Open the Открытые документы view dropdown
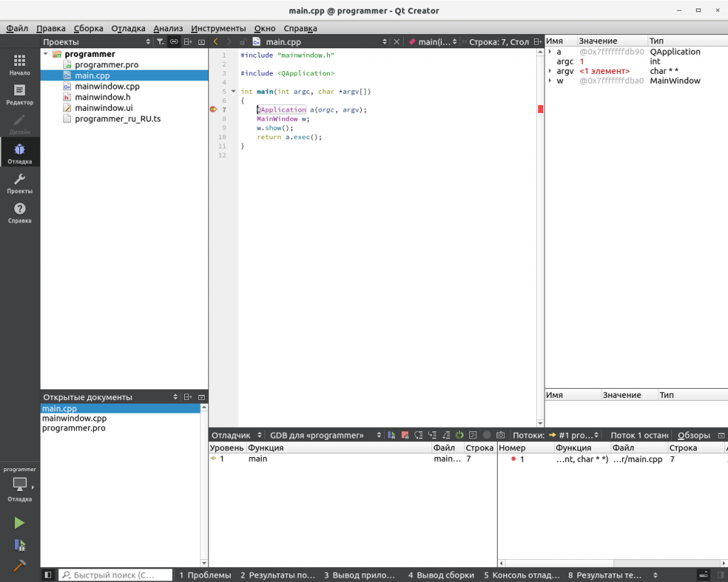Image resolution: width=728 pixels, height=582 pixels. (110, 397)
